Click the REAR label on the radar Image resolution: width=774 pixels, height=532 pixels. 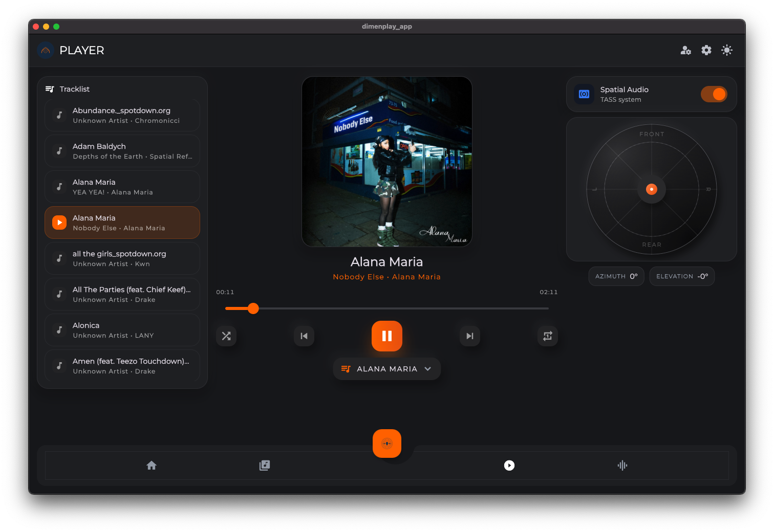(652, 245)
